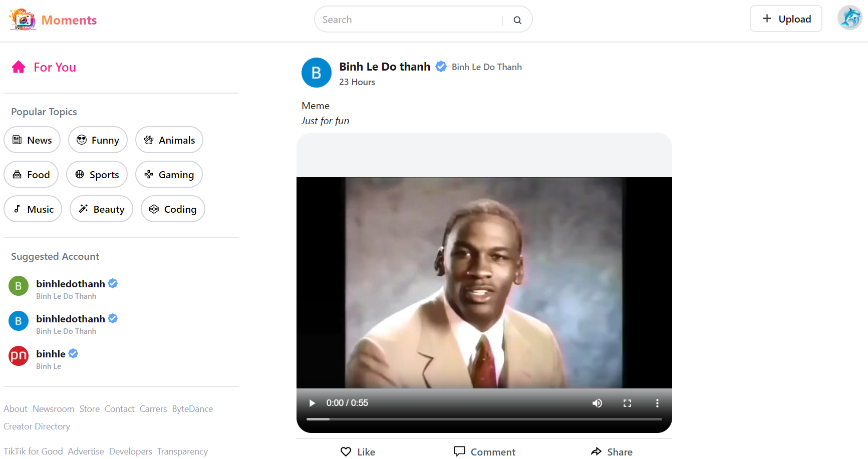
Task: Seek on the video progress bar
Action: point(484,419)
